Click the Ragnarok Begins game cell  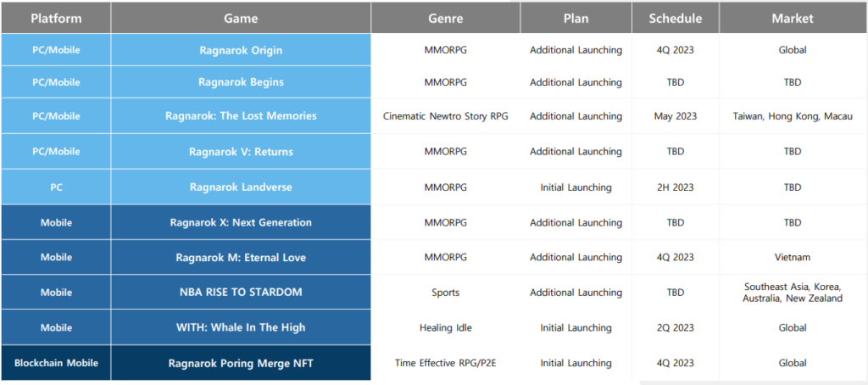[241, 82]
